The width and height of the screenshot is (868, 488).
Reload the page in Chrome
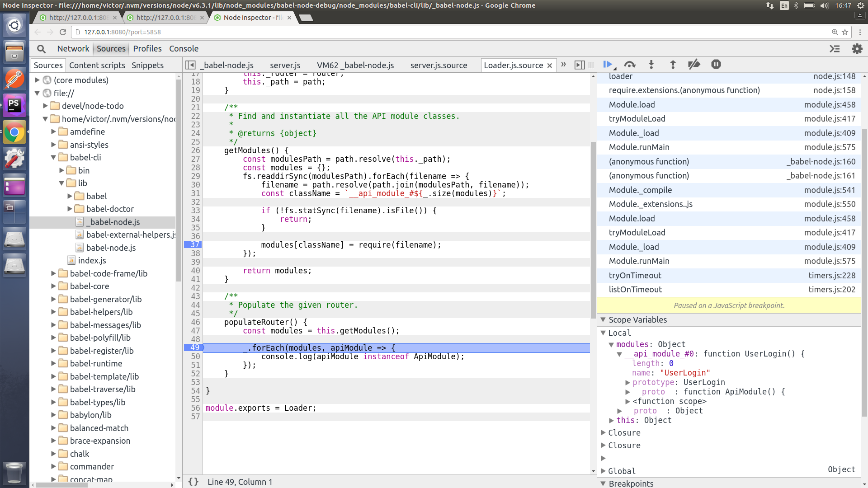[x=63, y=32]
